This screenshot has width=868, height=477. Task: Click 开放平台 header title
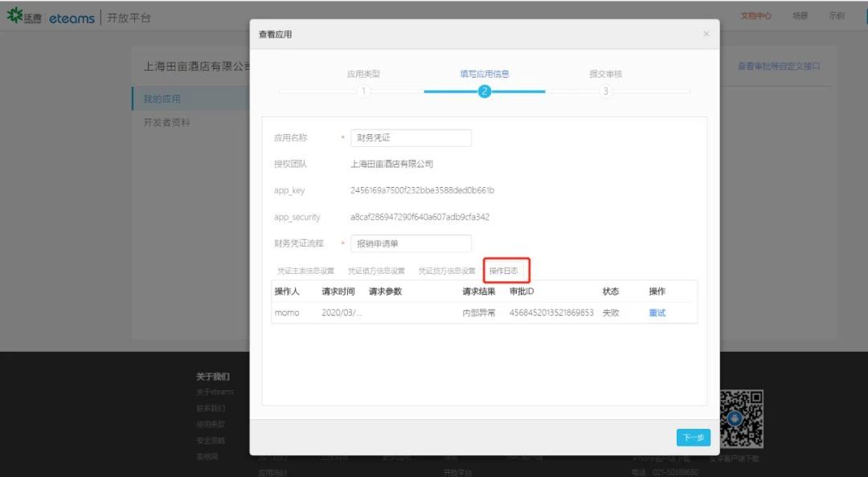pyautogui.click(x=129, y=18)
